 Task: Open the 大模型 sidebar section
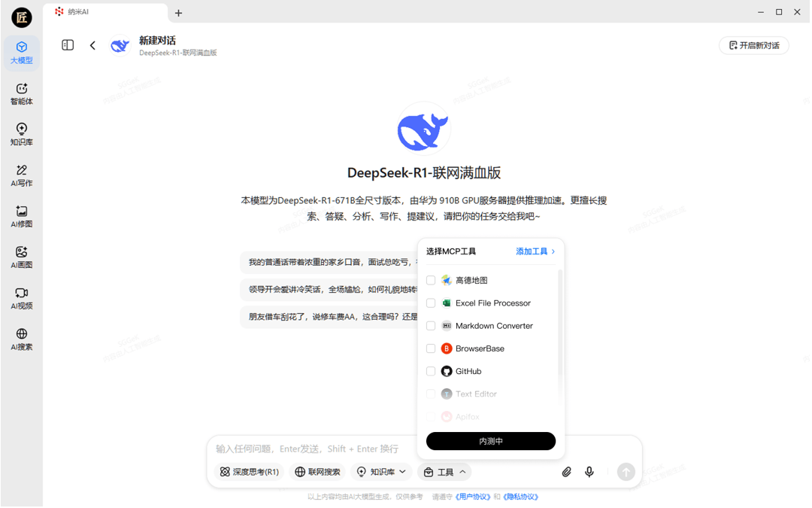coord(21,53)
